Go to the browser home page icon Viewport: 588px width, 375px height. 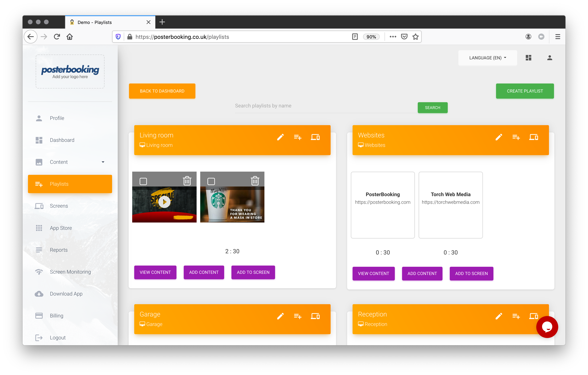point(70,37)
